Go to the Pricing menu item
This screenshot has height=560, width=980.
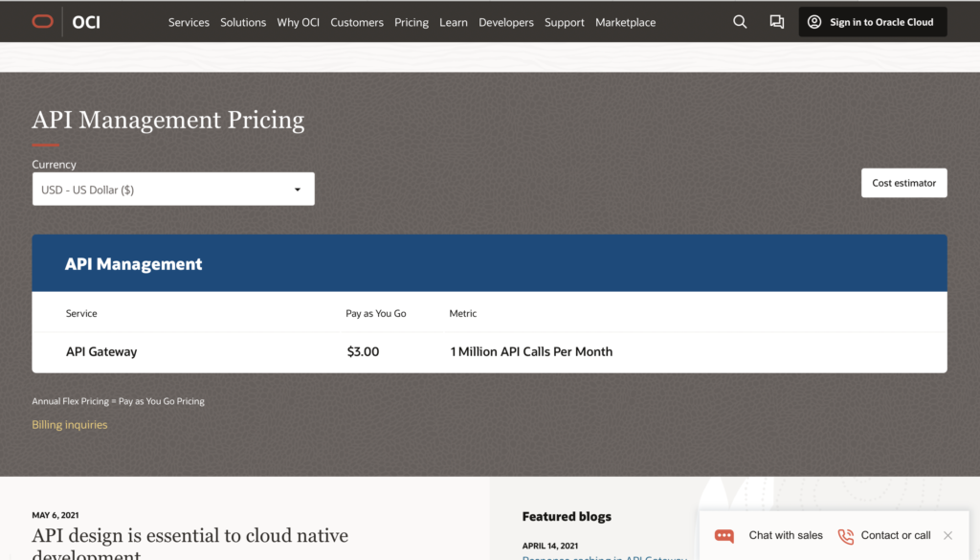point(412,22)
